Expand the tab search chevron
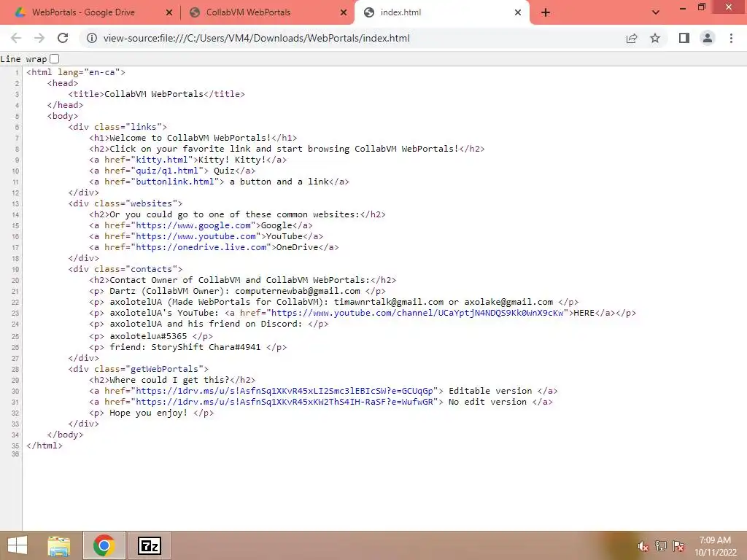The image size is (747, 560). (656, 12)
